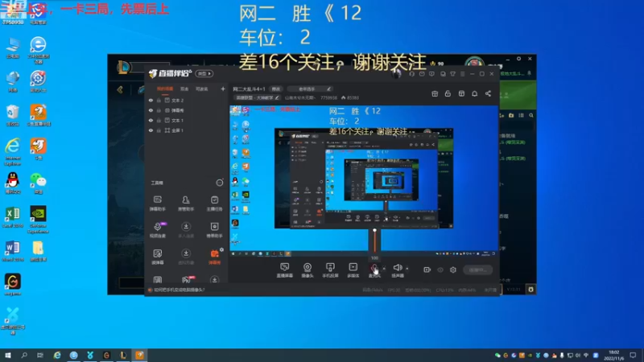This screenshot has height=362, width=644.
Task: Mute the 扬声器 speaker
Action: pos(397,270)
